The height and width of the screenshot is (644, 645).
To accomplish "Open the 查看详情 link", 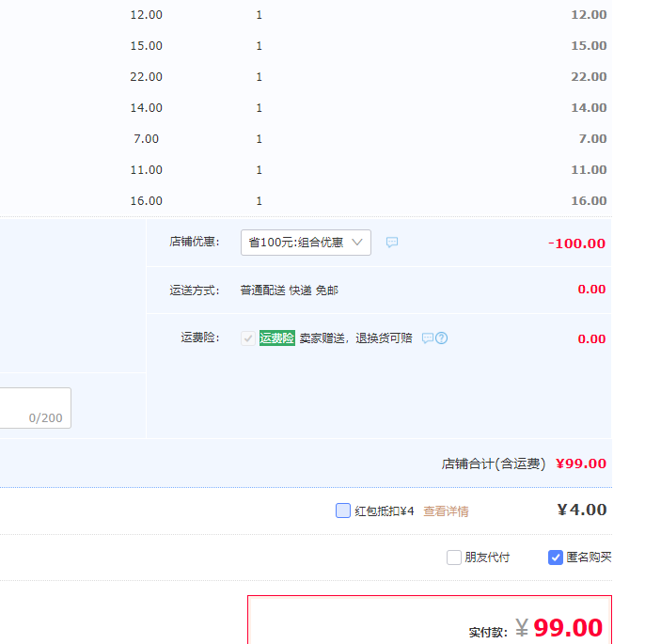I will (x=446, y=511).
